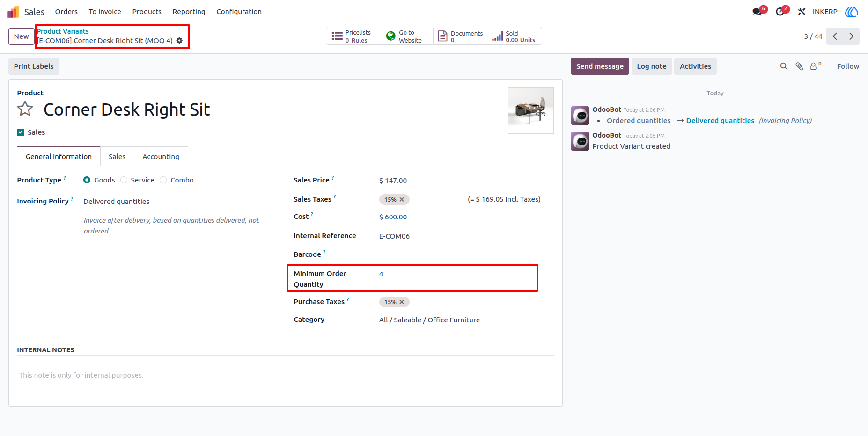
Task: Open the Sales app home icon
Action: 13,12
